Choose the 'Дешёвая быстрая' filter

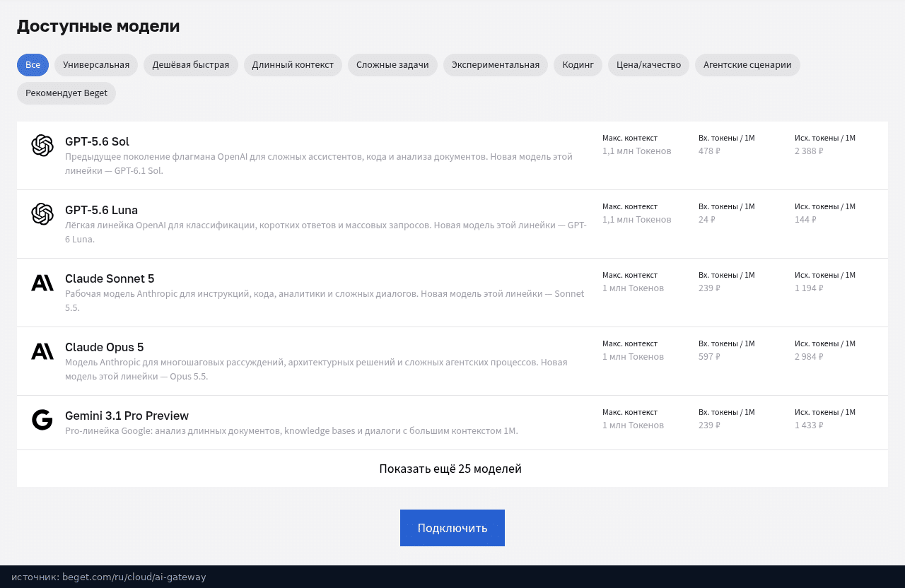191,65
